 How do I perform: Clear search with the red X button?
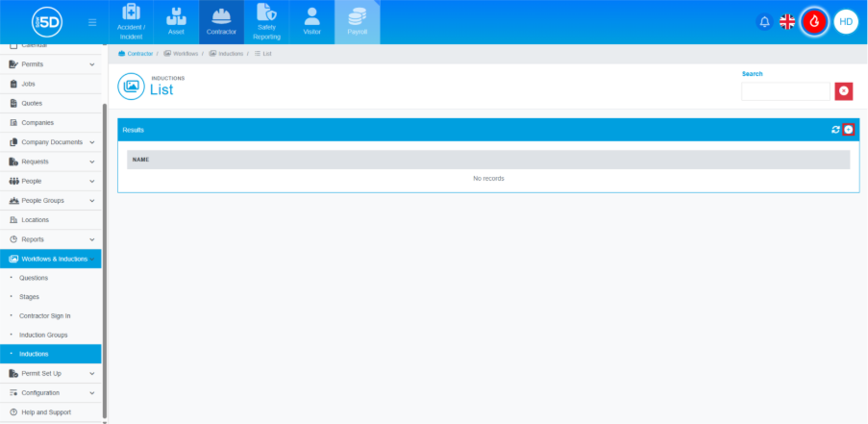(844, 90)
